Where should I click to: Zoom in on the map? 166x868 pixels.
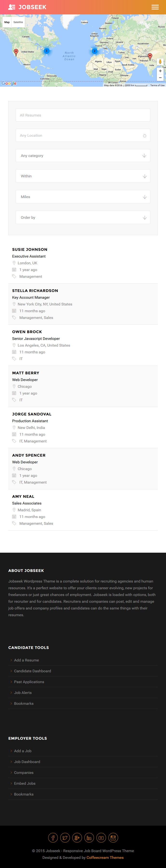click(x=160, y=71)
